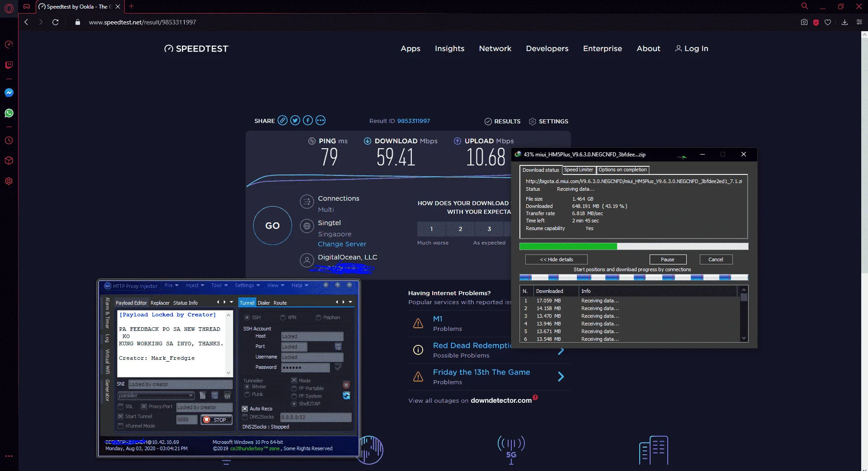
Task: Click the save icon beside painkiller dropdown
Action: point(215,396)
